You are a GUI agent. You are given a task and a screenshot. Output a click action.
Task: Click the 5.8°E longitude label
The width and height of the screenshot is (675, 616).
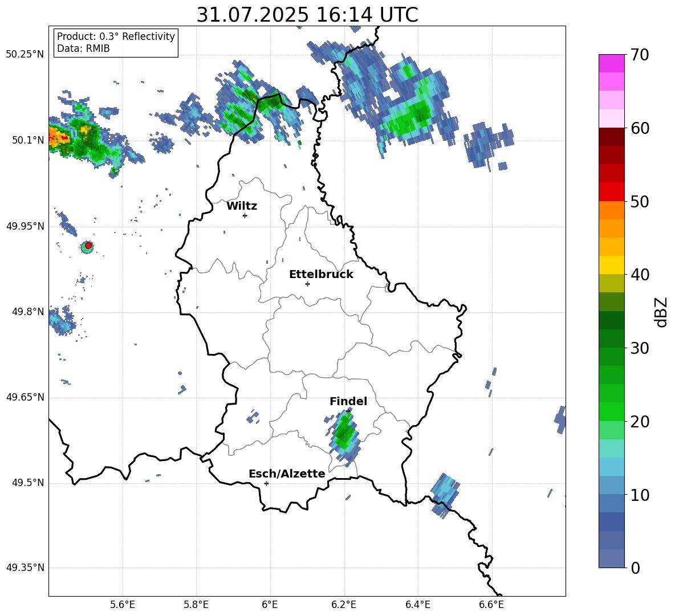point(196,605)
